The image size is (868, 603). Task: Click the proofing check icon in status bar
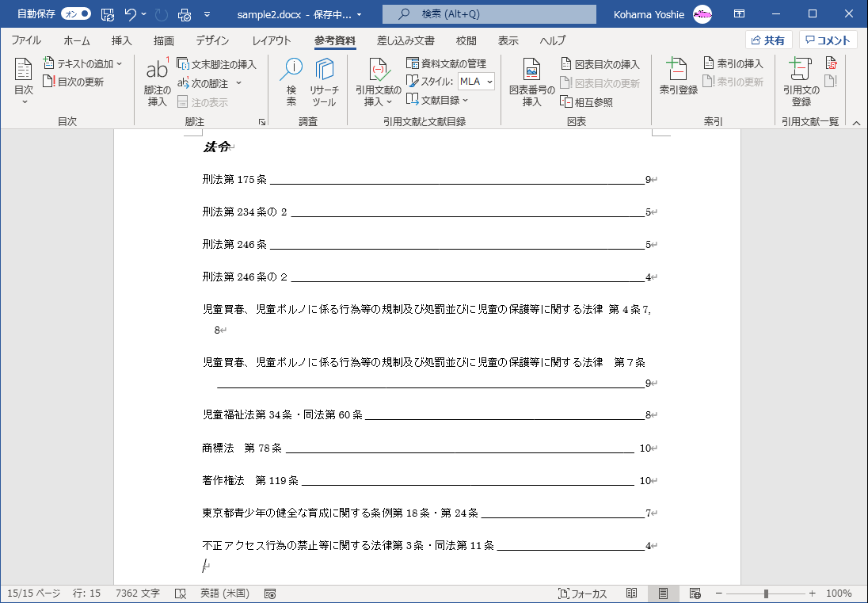[x=181, y=593]
